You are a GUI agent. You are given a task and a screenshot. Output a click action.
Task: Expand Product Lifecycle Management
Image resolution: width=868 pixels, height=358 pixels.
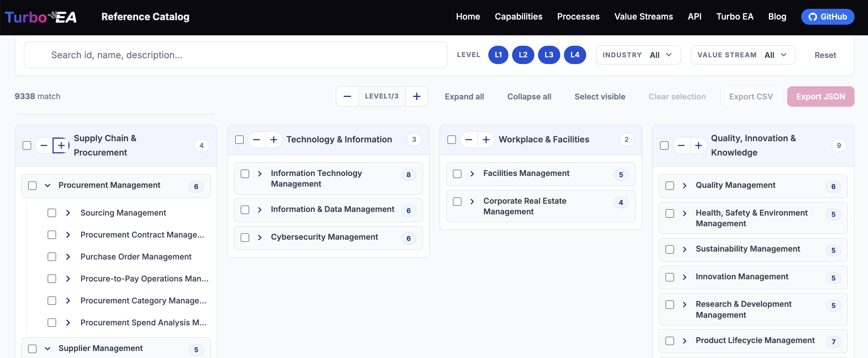(684, 341)
